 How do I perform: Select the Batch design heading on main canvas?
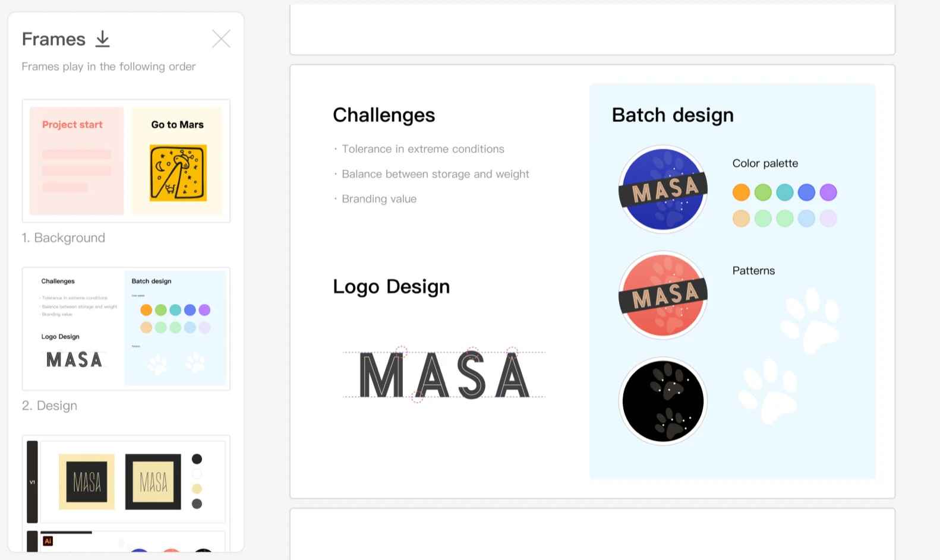coord(673,115)
